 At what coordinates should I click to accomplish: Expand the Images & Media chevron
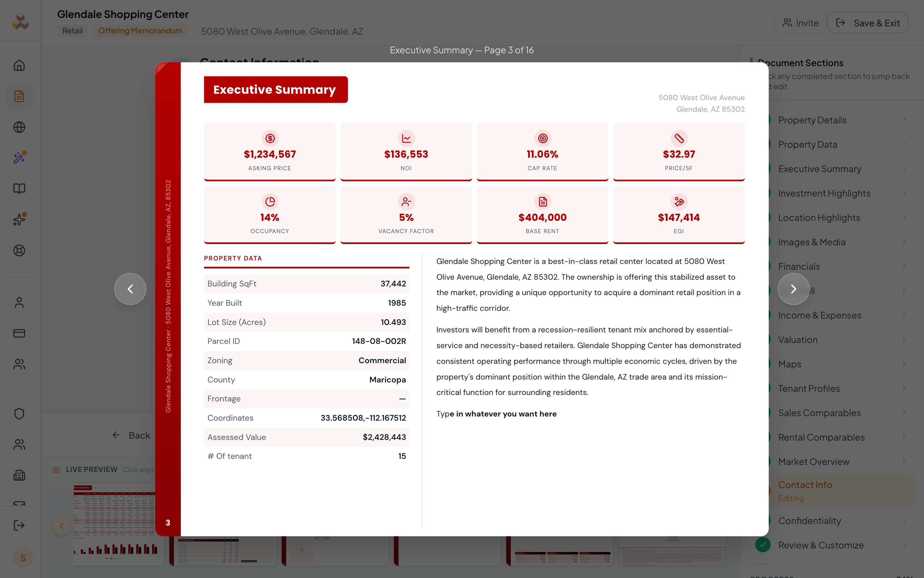click(x=904, y=241)
